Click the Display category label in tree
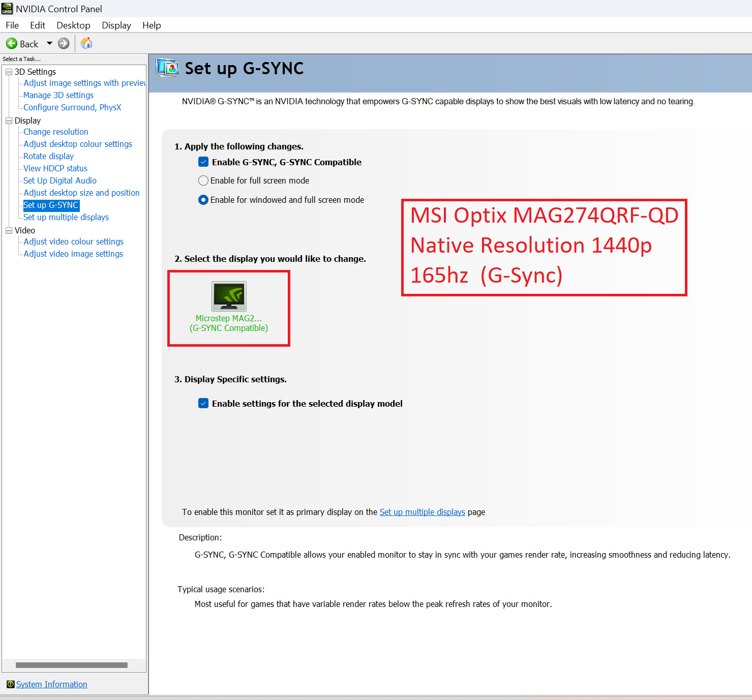Screen dimensions: 752x700 point(27,120)
